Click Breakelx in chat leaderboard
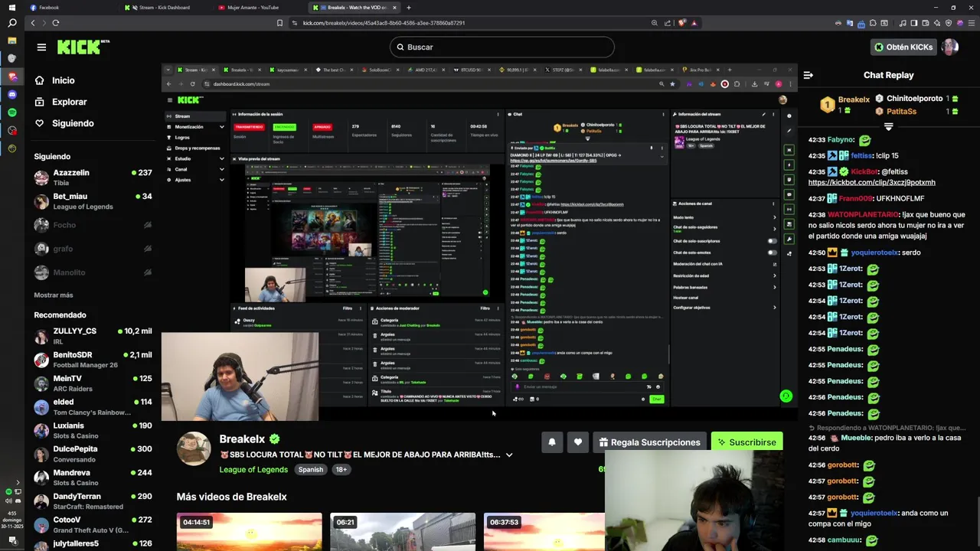 pyautogui.click(x=853, y=99)
